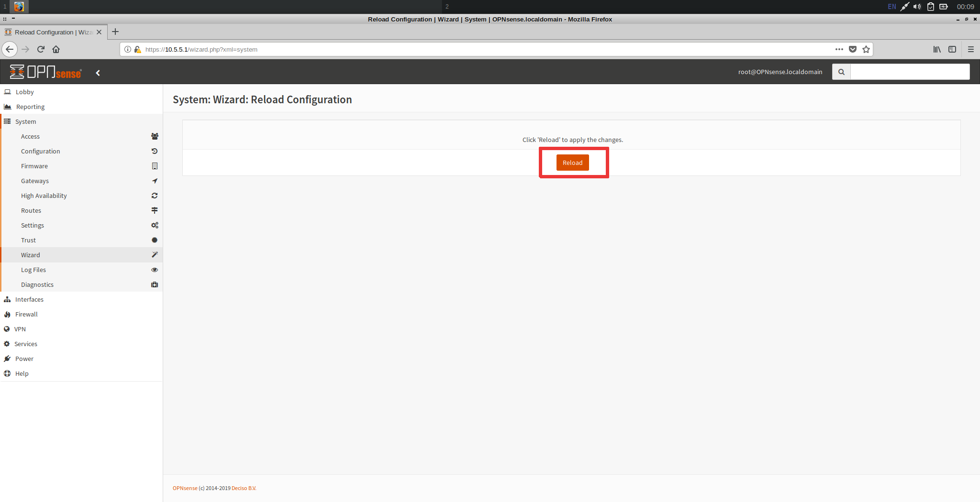This screenshot has width=980, height=502.
Task: Click the battery tray icon
Action: 944,7
